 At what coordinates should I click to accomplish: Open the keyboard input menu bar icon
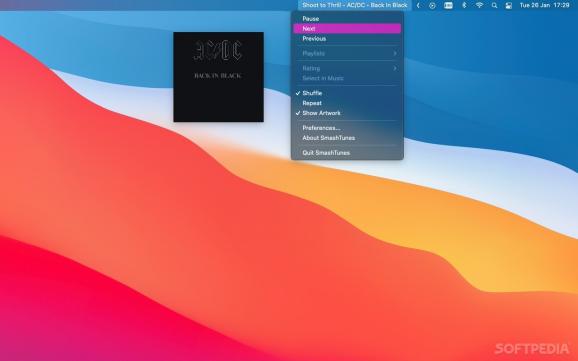pyautogui.click(x=448, y=6)
